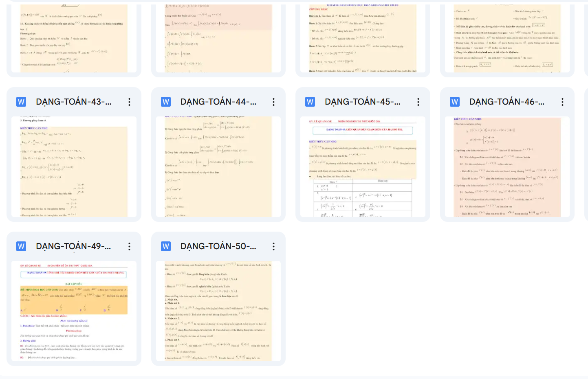Select the Word file icon for DẠNG-TOÁN-46
This screenshot has width=588, height=379.
[455, 102]
